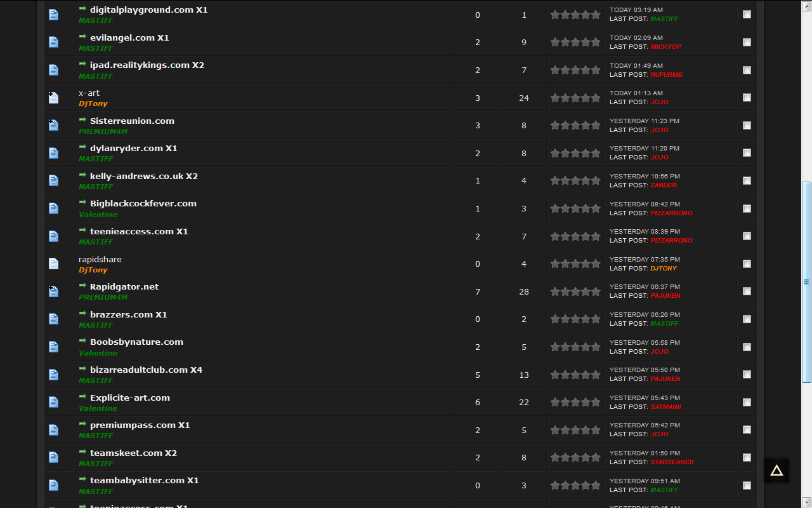Open the evilangel.com X1 thread
The image size is (812, 508).
click(x=129, y=37)
